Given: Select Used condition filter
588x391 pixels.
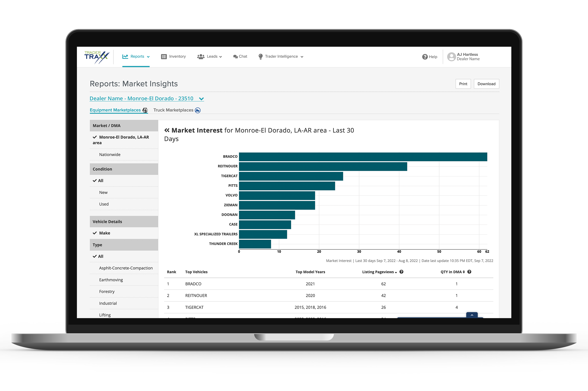Looking at the screenshot, I should [x=124, y=204].
